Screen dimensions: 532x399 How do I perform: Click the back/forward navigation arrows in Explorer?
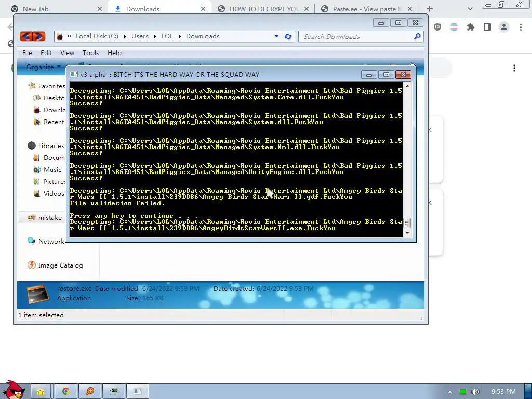[x=33, y=36]
